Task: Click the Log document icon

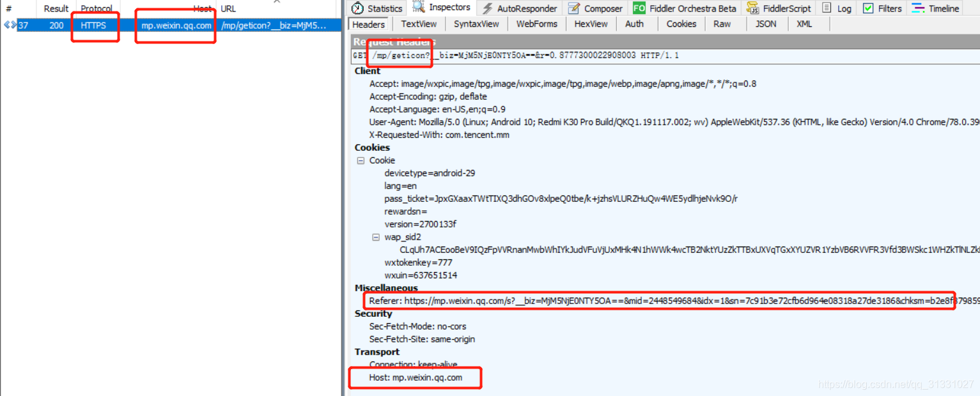Action: coord(827,8)
